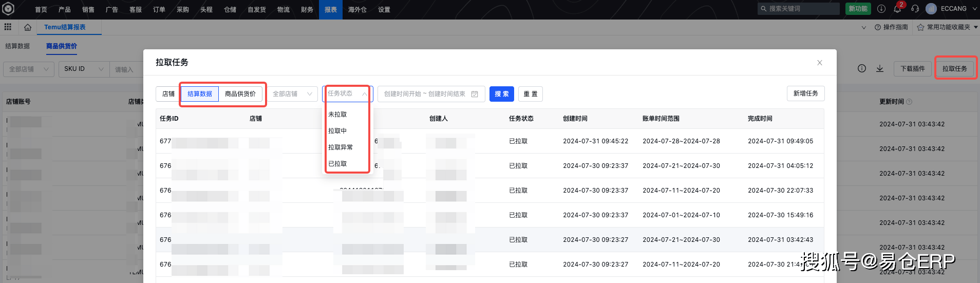Click the 重置 reset button
This screenshot has height=283, width=980.
[530, 94]
